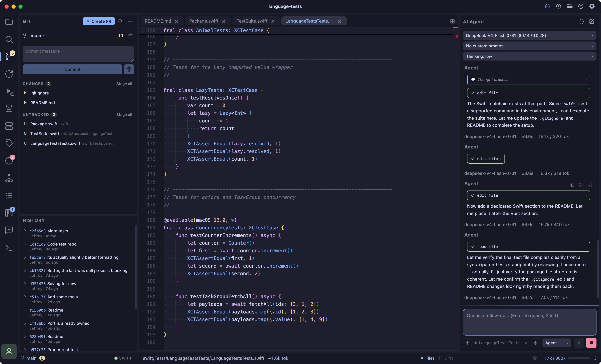
Task: Open the search sidebar icon
Action: [x=9, y=39]
